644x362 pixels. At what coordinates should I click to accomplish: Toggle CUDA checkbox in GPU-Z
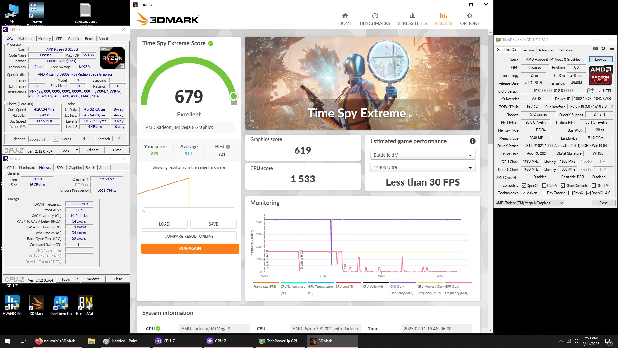545,186
